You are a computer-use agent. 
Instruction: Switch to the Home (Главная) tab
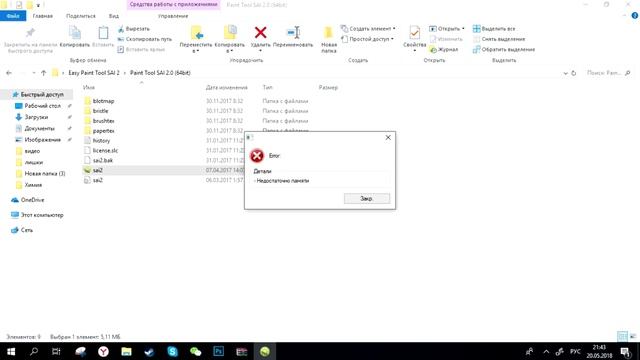coord(42,16)
